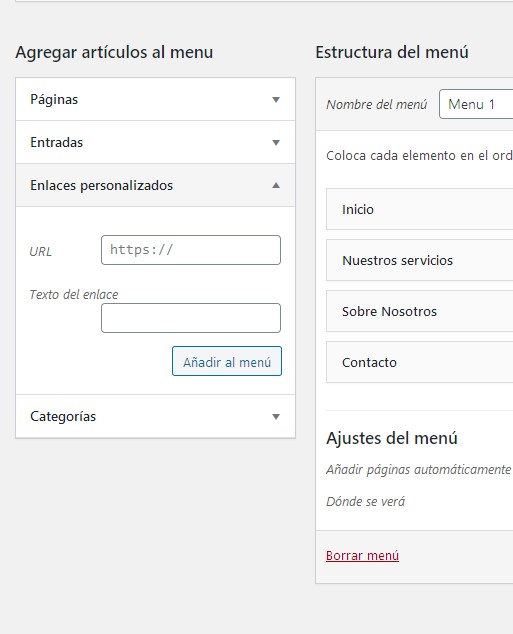Click the Dónde se verá label
This screenshot has height=634, width=513.
pyautogui.click(x=365, y=502)
